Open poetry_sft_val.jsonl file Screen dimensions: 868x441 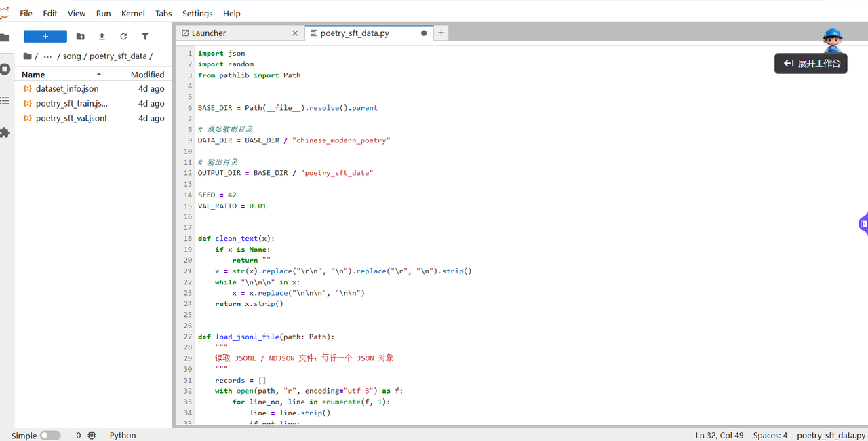pyautogui.click(x=71, y=118)
